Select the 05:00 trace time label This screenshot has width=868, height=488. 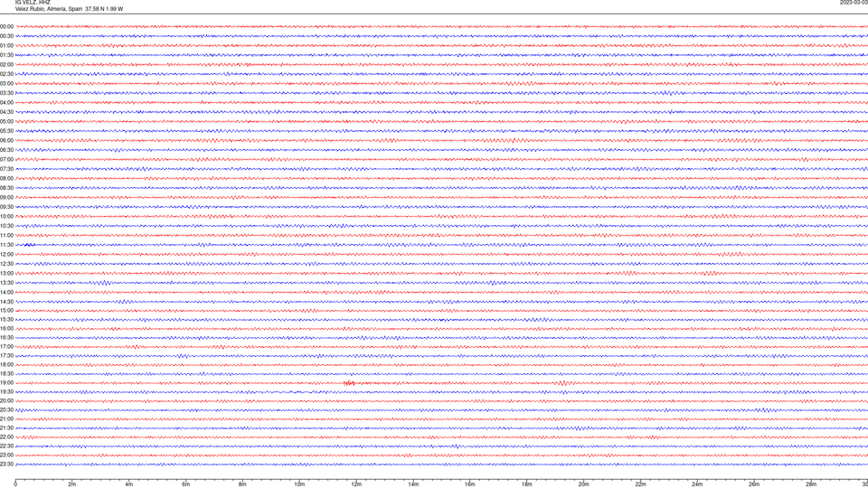[x=6, y=122]
